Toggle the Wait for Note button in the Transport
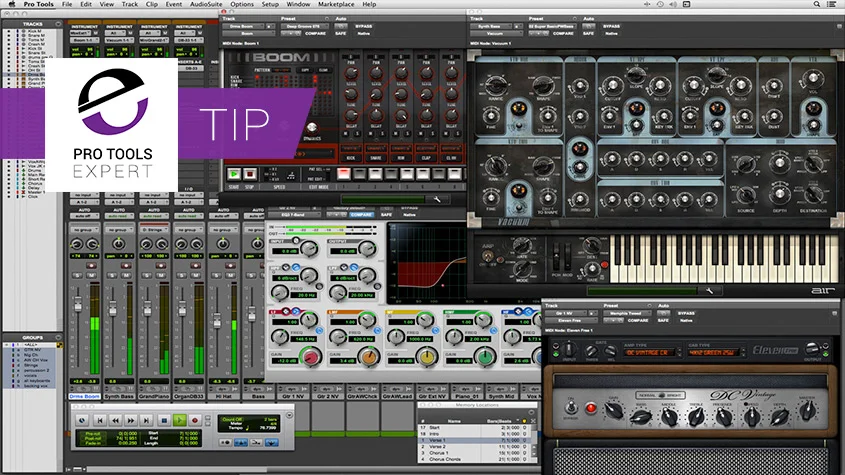 pos(225,443)
